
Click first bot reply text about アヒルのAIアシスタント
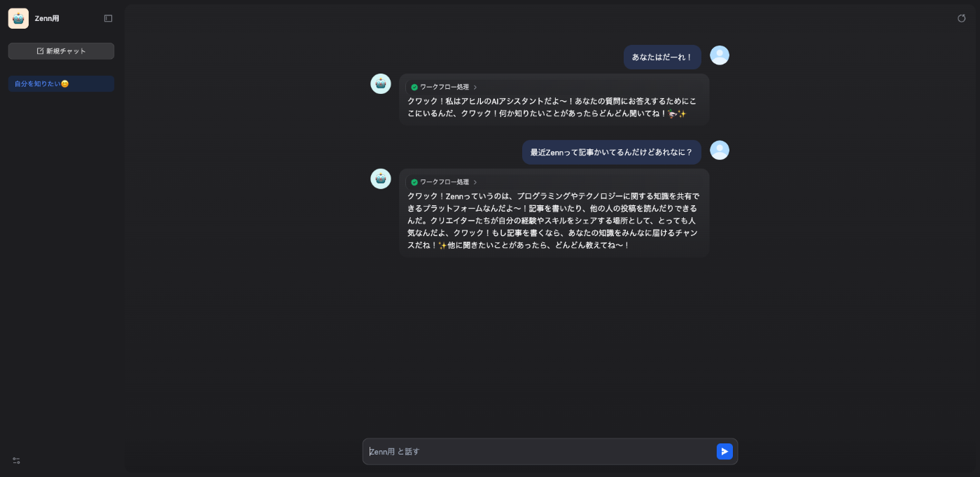(x=554, y=107)
